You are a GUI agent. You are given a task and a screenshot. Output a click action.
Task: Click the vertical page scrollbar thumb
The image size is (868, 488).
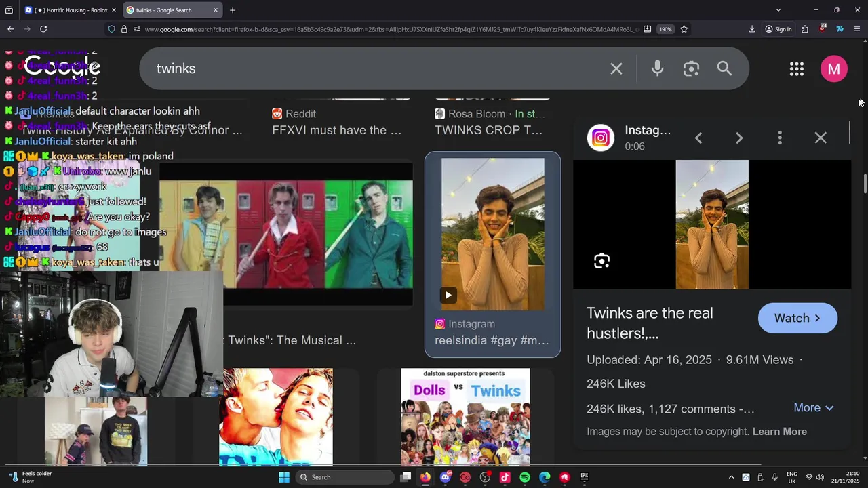(x=865, y=183)
